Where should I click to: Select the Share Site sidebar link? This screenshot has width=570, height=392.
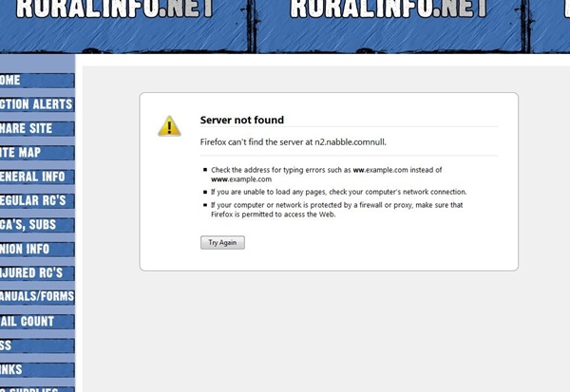pos(34,129)
